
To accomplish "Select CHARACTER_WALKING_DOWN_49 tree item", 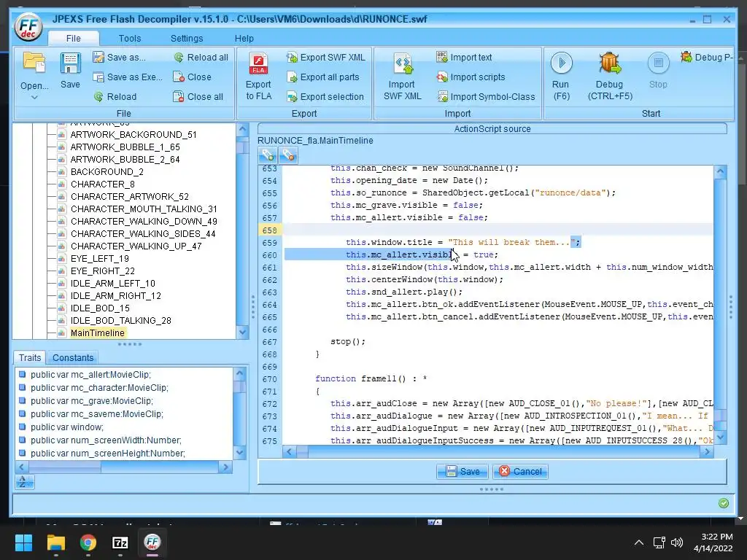I will (144, 222).
